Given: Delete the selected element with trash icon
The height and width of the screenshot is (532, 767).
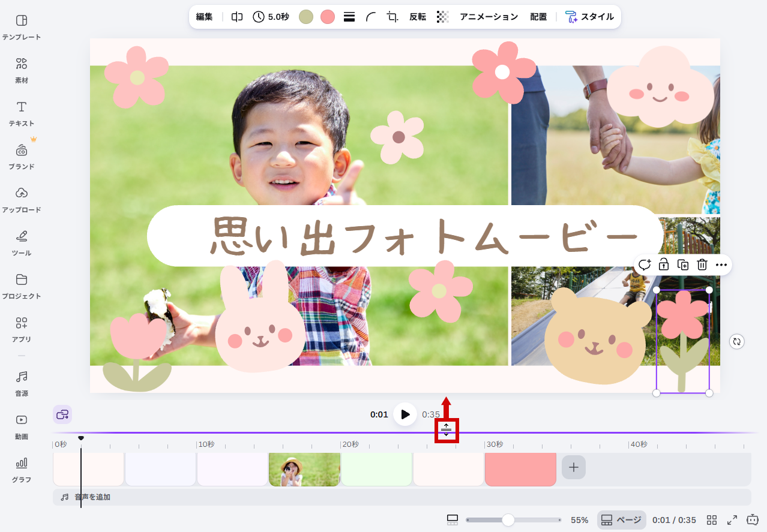Looking at the screenshot, I should pos(702,265).
